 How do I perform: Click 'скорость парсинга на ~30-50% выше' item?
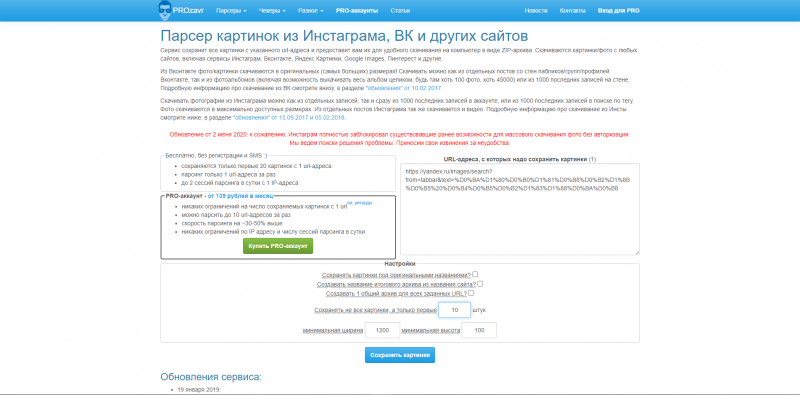(232, 224)
